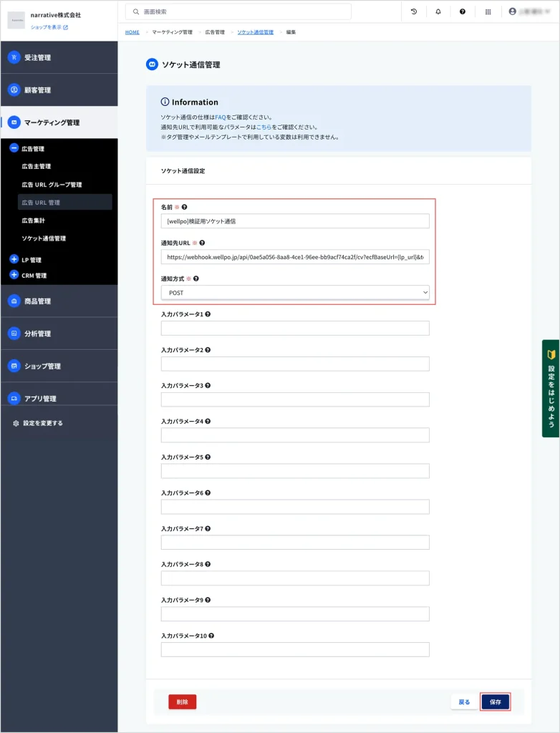The height and width of the screenshot is (733, 560).
Task: Select ソケット通信管理 in the sidebar submenu
Action: [44, 238]
